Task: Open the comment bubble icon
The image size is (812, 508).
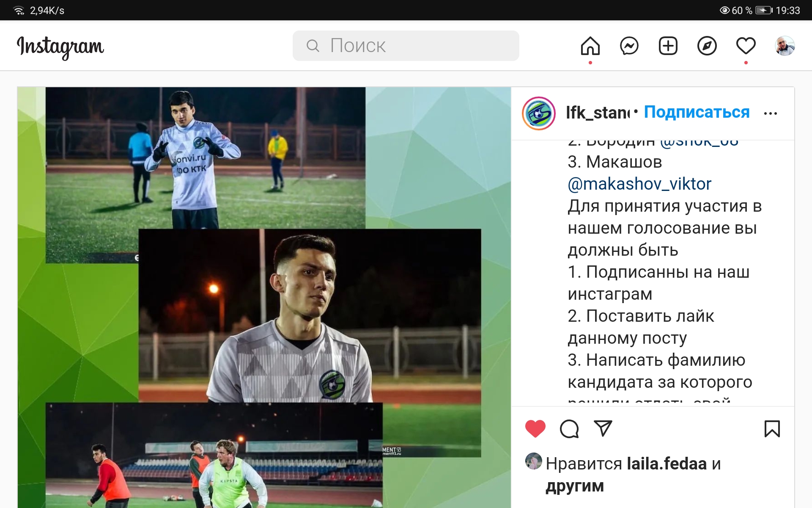Action: point(569,429)
